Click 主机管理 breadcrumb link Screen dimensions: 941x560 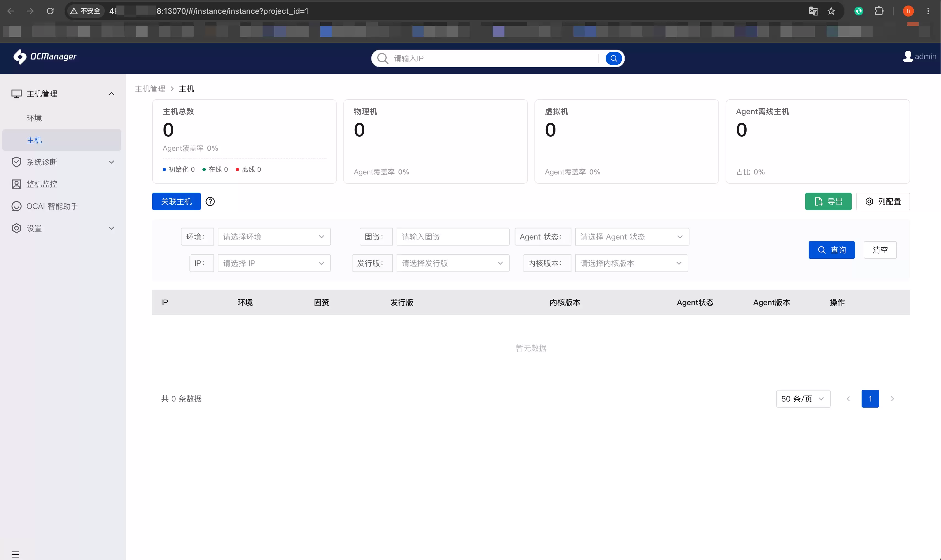click(x=150, y=89)
